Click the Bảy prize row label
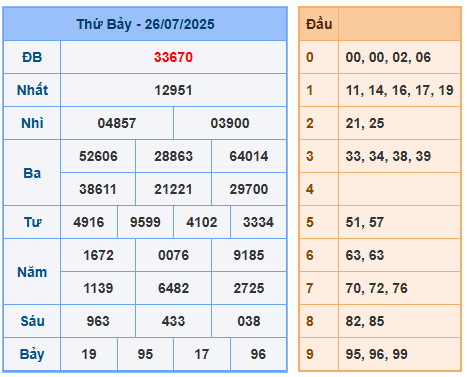The height and width of the screenshot is (377, 467). tap(32, 354)
